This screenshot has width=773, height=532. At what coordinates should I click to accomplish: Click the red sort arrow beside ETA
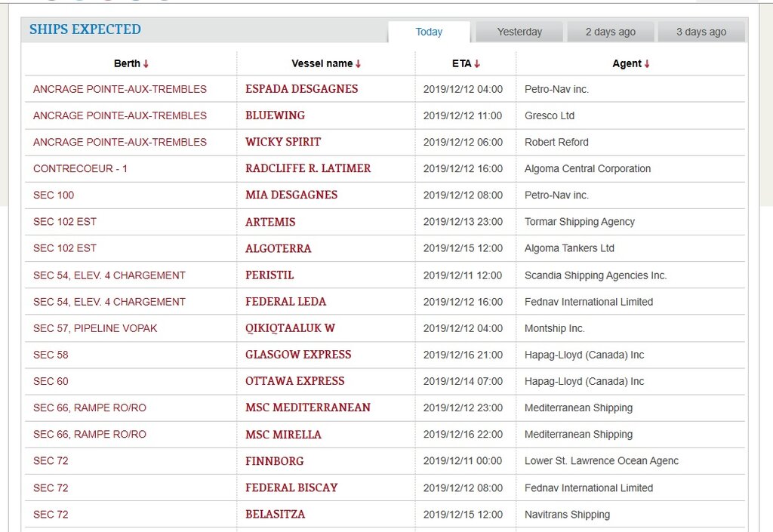click(x=477, y=64)
